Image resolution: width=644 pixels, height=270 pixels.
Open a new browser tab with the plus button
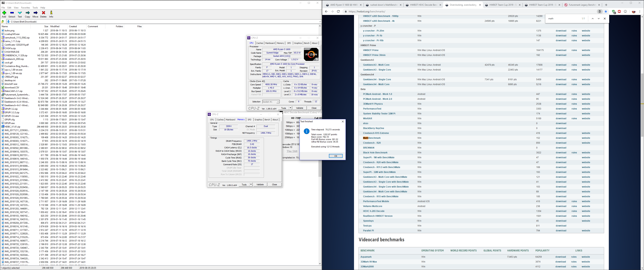[606, 5]
